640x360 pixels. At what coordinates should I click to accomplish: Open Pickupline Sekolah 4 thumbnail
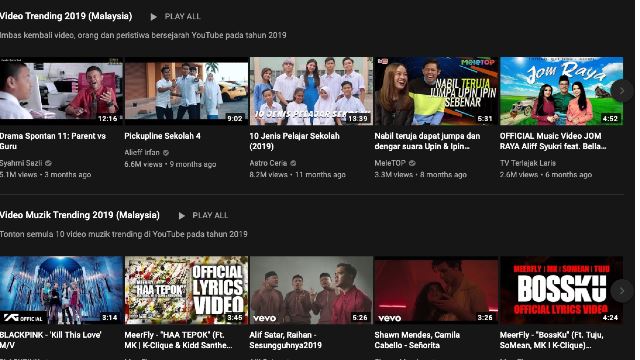click(186, 91)
